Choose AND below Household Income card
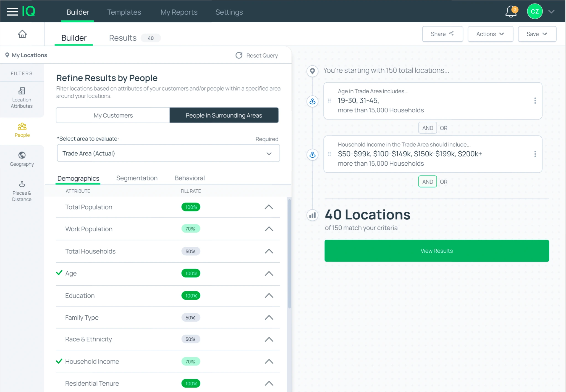 428,182
